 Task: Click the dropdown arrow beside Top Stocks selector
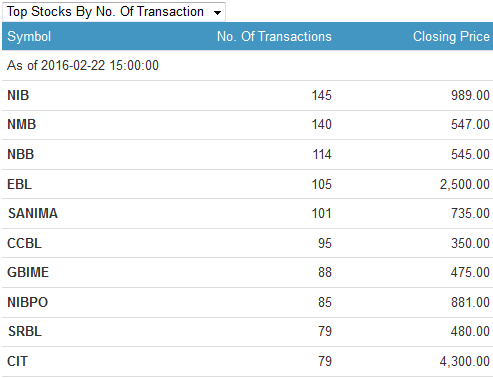217,13
